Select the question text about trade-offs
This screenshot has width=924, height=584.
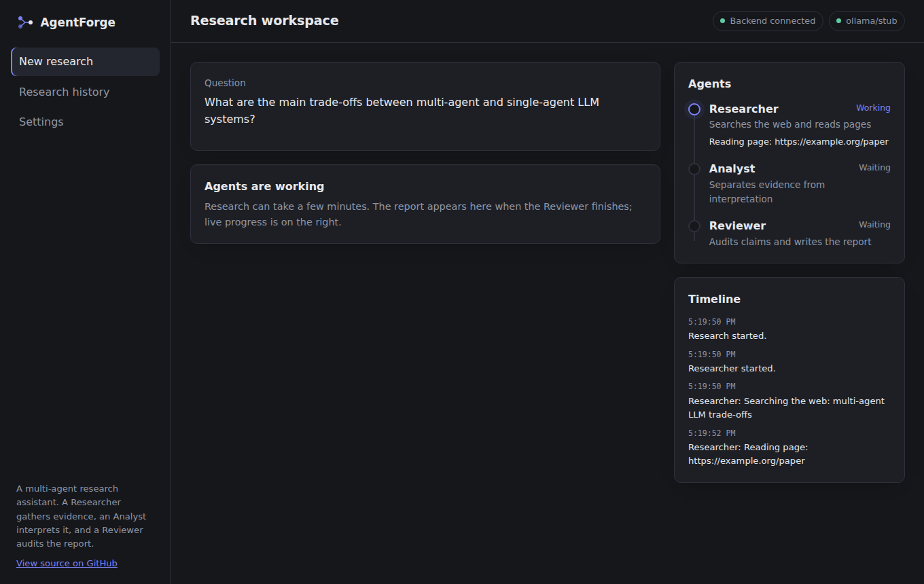[402, 111]
